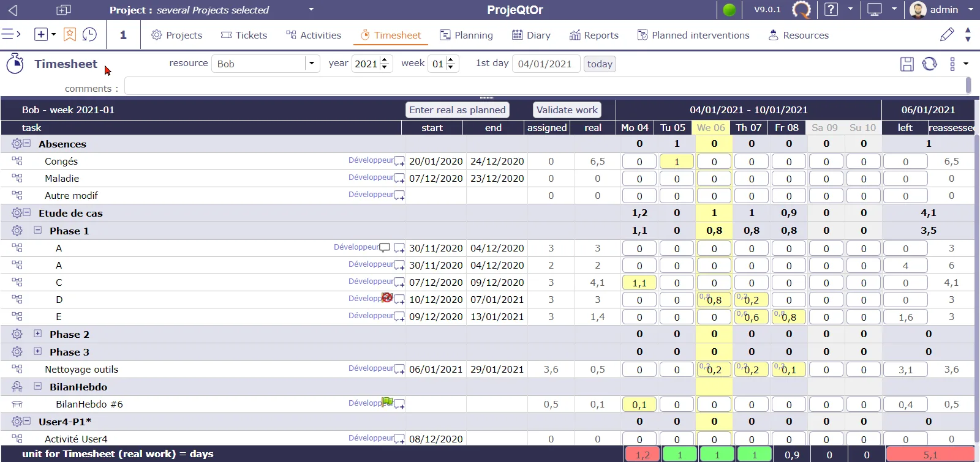Click the favorites star icon
Viewport: 980px width, 462px height.
[x=70, y=35]
